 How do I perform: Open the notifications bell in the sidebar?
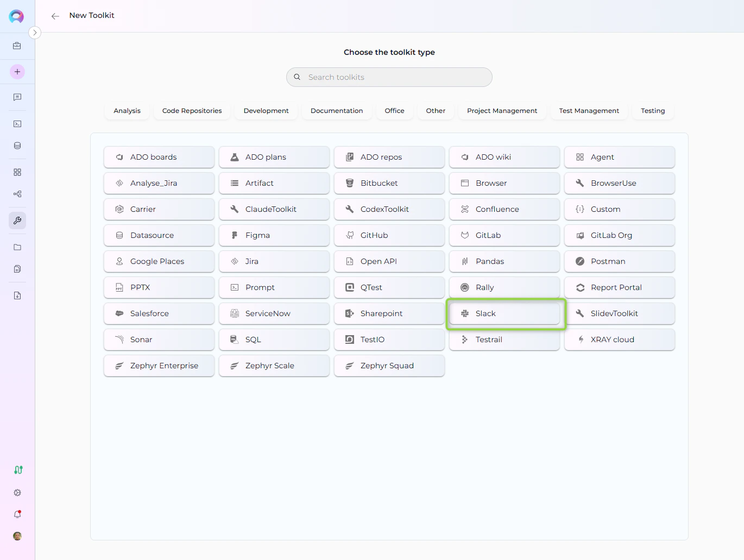(17, 514)
